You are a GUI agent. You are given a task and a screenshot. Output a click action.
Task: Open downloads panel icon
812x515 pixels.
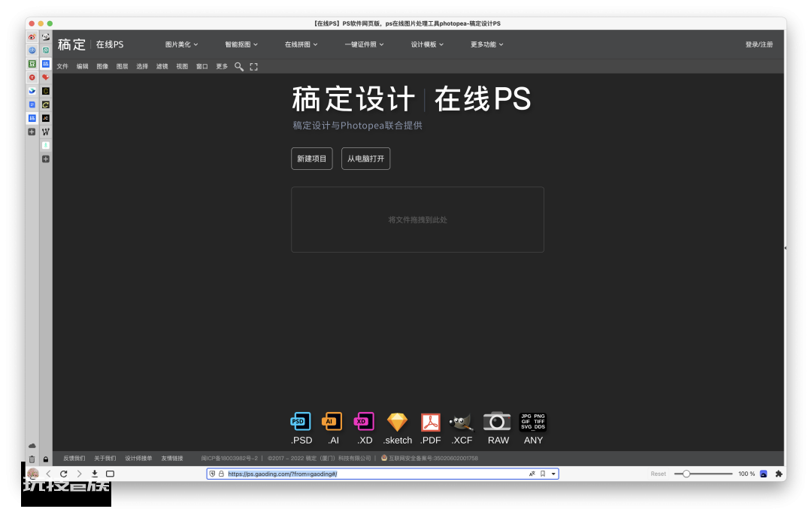click(x=95, y=474)
